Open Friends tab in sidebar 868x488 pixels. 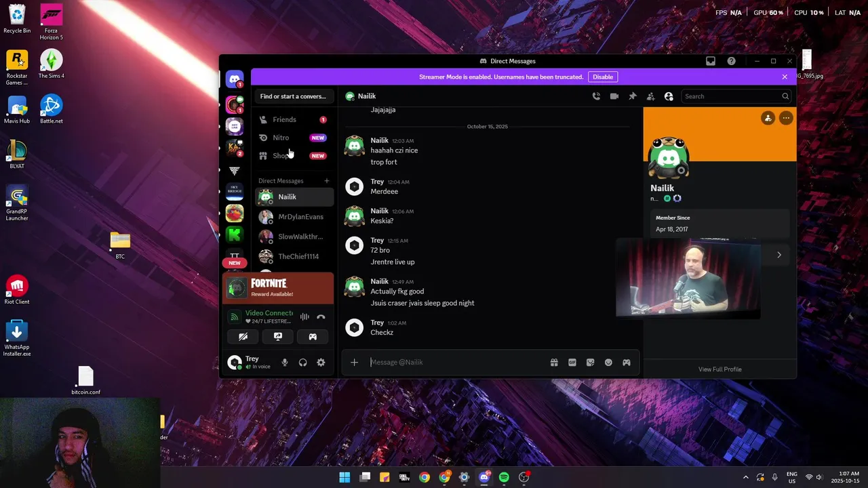(x=294, y=119)
